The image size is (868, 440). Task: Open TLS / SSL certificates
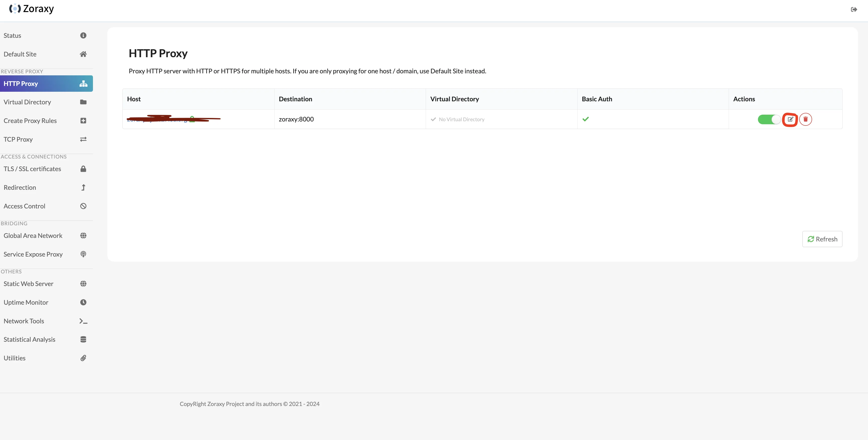coord(47,169)
